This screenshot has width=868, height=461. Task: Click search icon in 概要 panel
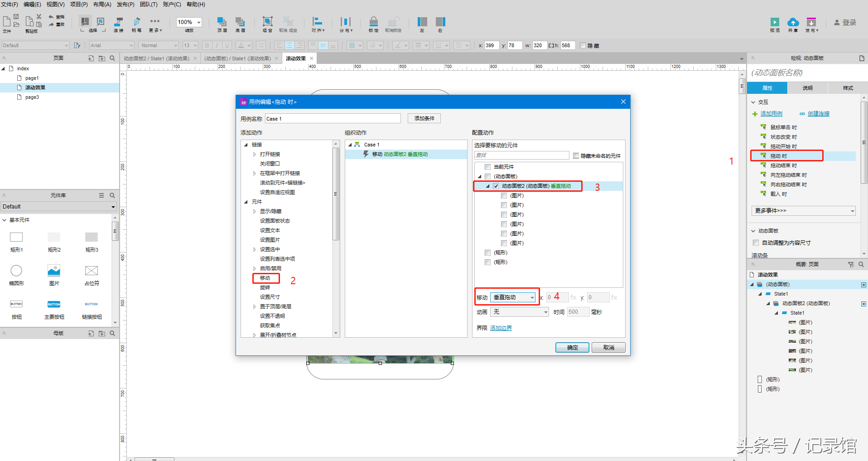pyautogui.click(x=861, y=264)
